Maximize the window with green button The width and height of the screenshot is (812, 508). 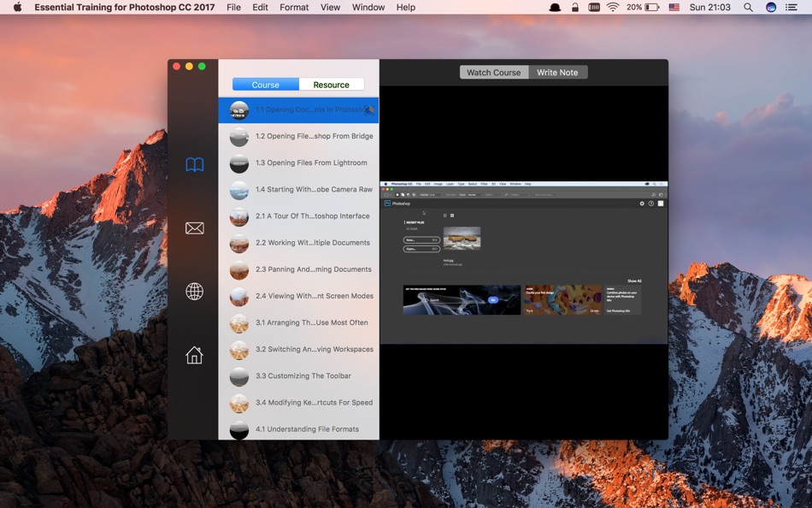(202, 67)
